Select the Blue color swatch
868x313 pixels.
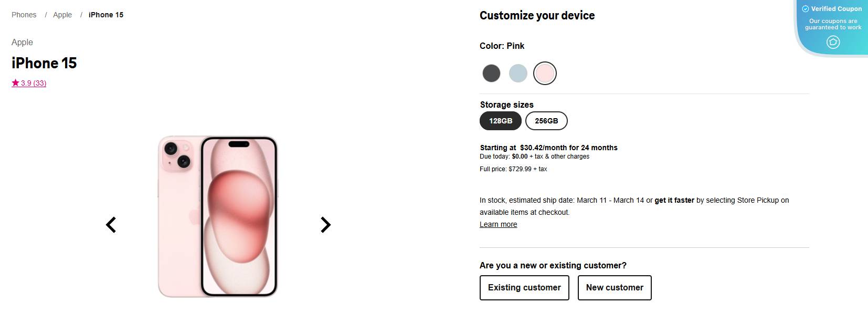[x=518, y=73]
